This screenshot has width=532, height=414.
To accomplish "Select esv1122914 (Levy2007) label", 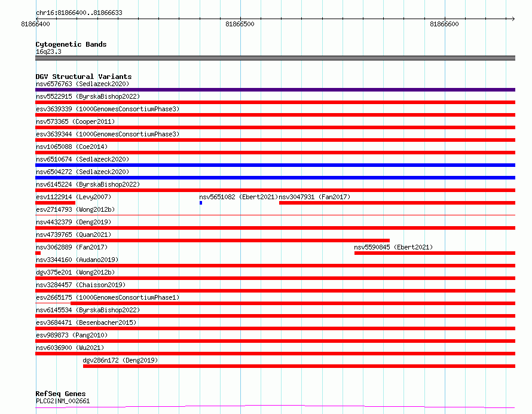I will tap(74, 197).
